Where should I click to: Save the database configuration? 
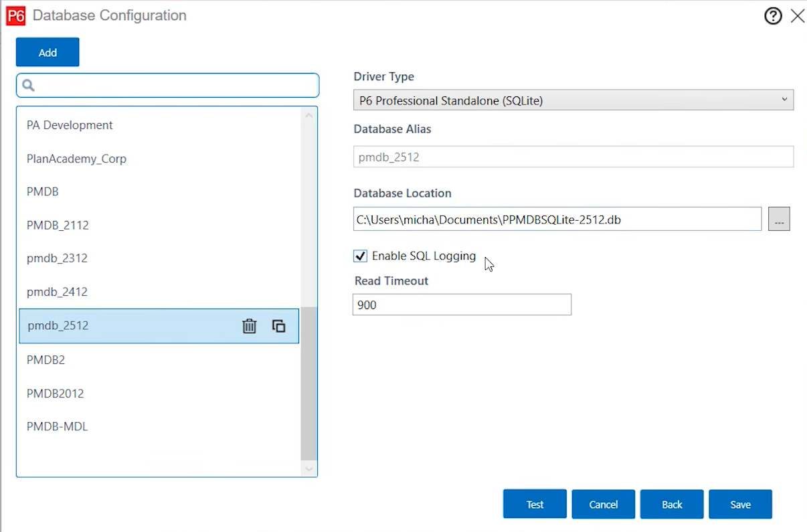pos(740,504)
